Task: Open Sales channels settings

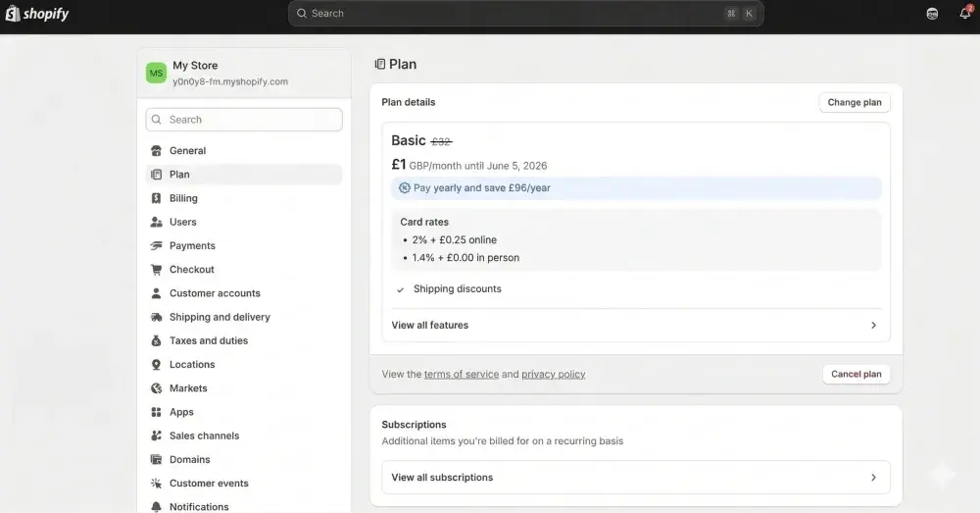Action: point(244,436)
